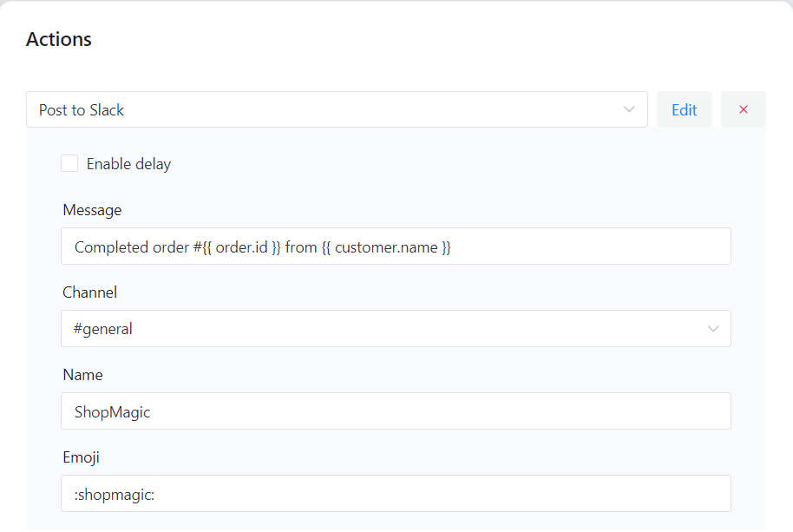Click the Name field label
The width and height of the screenshot is (793, 532).
tap(82, 375)
